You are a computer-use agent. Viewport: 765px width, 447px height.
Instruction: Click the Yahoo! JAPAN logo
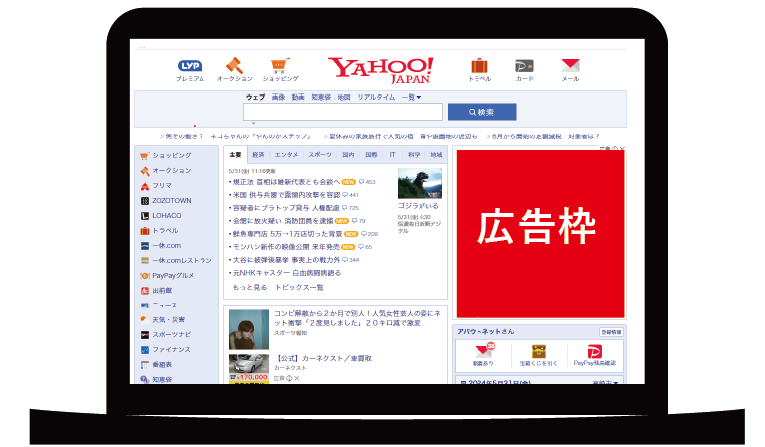coord(381,70)
